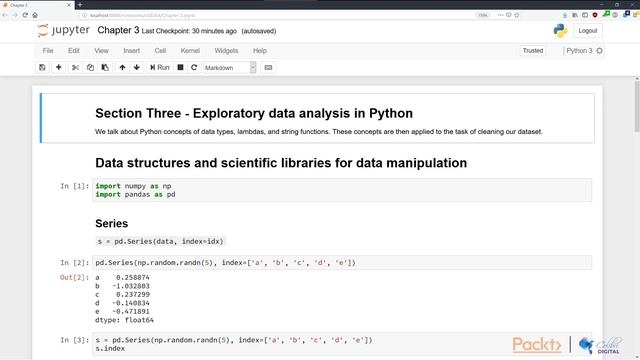Screen dimensions: 640x360
Task: Open the Help menu
Action: coord(260,51)
